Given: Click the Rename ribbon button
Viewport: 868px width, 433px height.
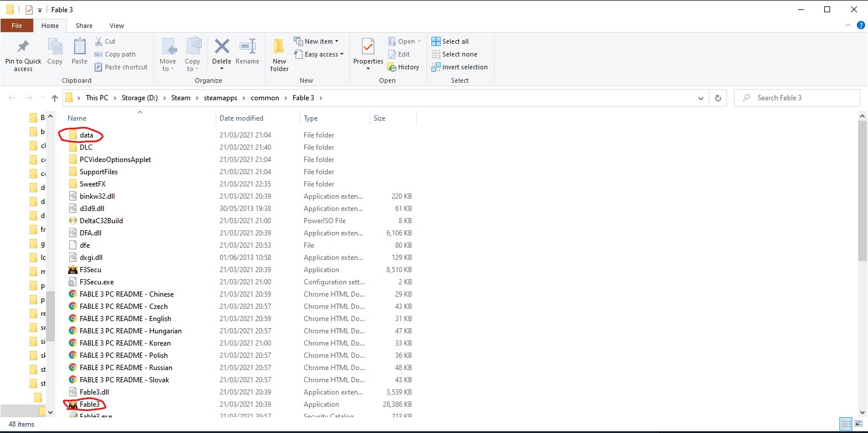Looking at the screenshot, I should click(x=248, y=51).
